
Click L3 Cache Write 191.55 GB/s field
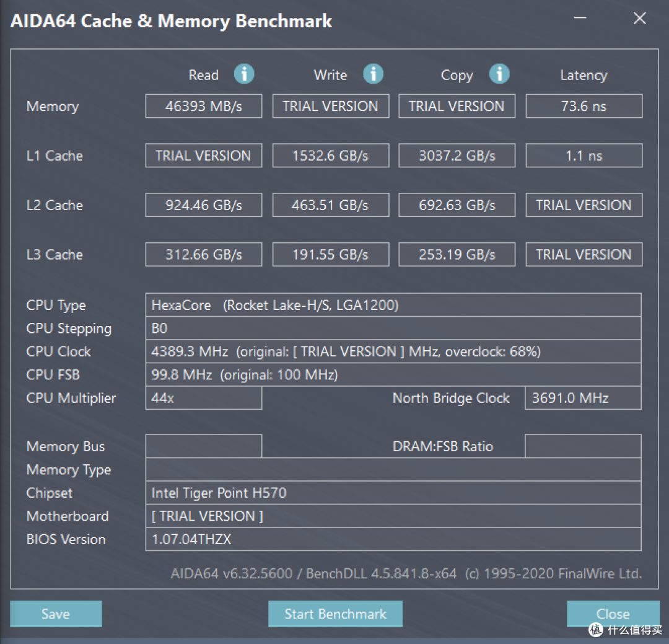[x=331, y=255]
